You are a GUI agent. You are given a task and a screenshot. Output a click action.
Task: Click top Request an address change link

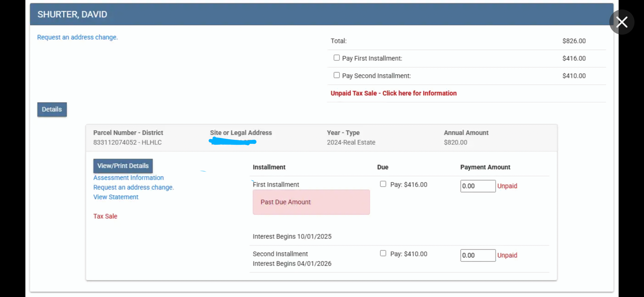point(77,37)
